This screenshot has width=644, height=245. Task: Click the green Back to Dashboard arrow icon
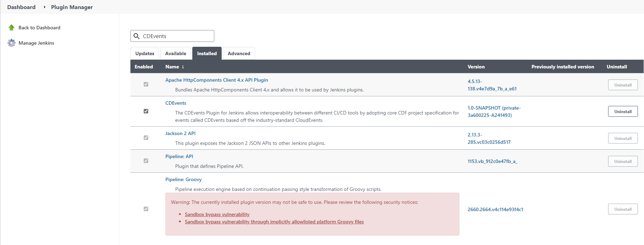click(x=12, y=28)
